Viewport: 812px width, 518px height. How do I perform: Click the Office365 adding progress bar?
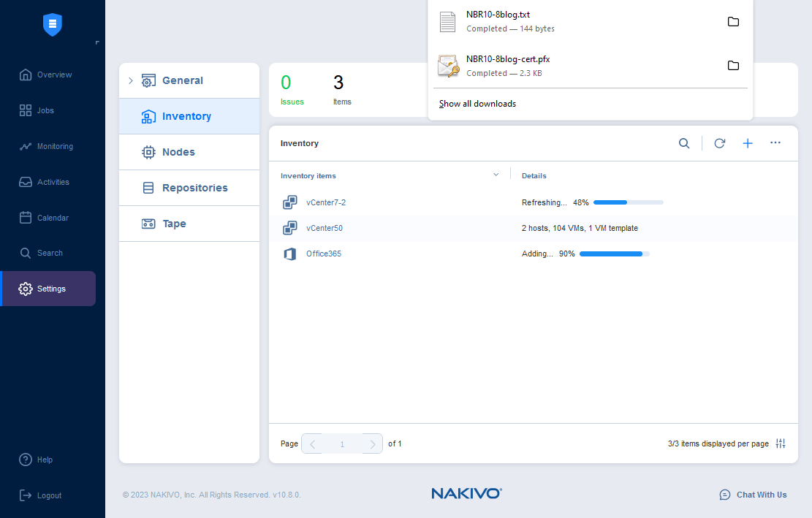615,254
